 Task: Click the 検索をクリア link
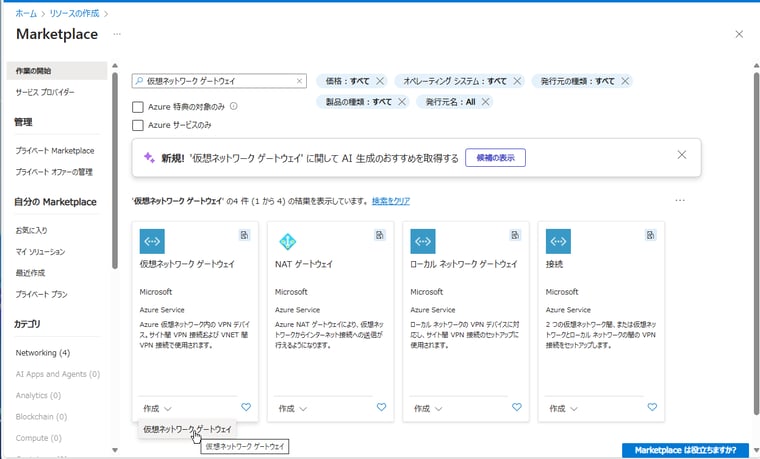point(391,201)
